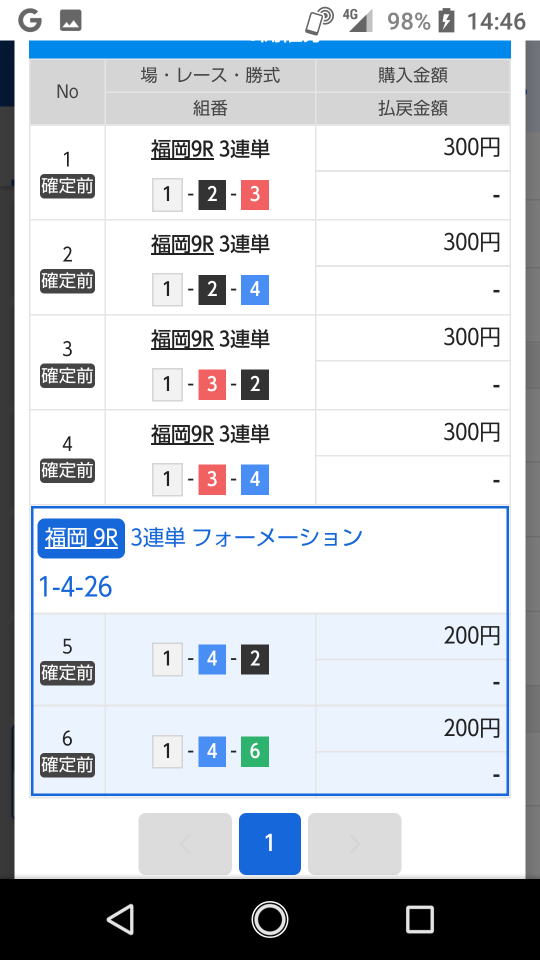Tap the 確定前 status badge in row 5

(67, 673)
